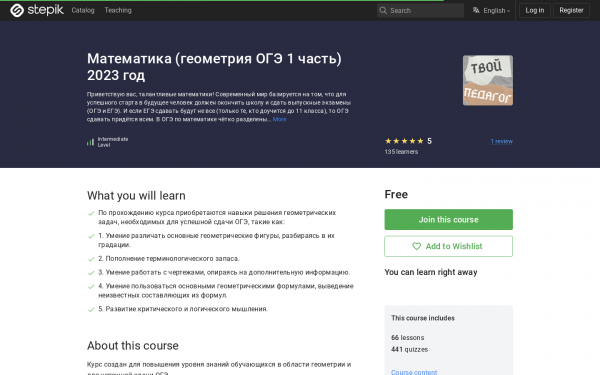
Task: Click the course title Математика heading
Action: pyautogui.click(x=214, y=67)
